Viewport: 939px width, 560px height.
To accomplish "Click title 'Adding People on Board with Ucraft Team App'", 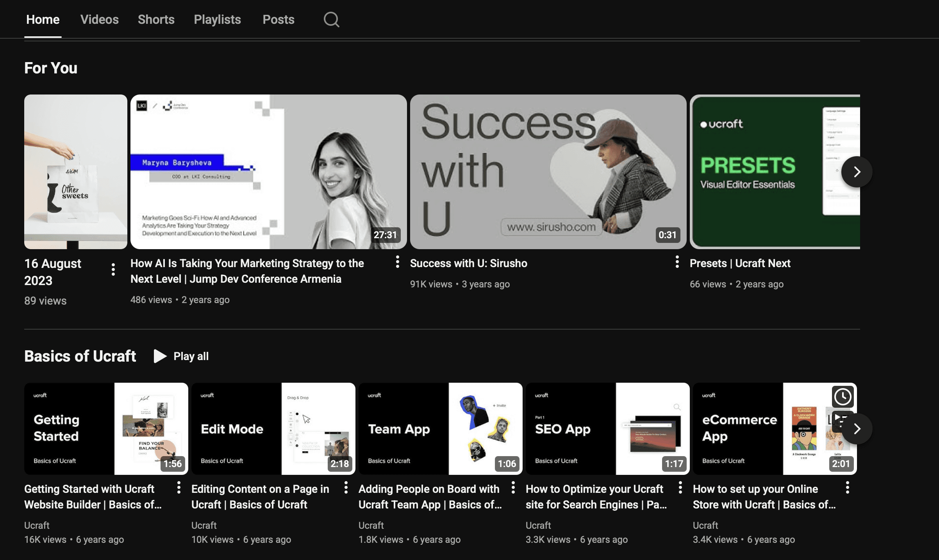I will coord(430,497).
